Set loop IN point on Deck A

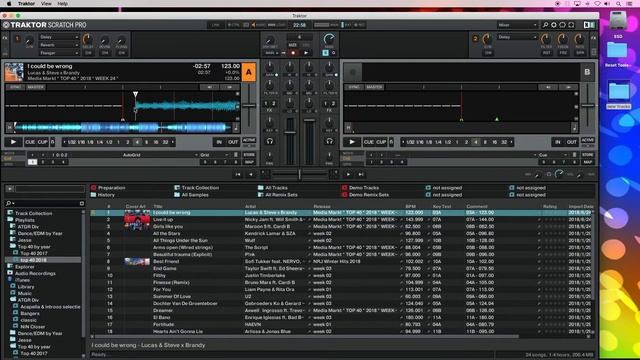click(x=219, y=142)
